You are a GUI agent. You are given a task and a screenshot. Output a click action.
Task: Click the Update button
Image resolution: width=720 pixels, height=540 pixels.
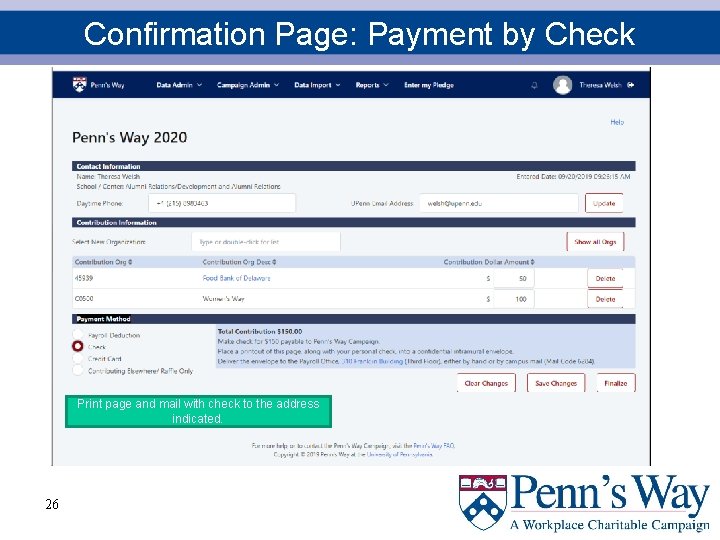(604, 203)
